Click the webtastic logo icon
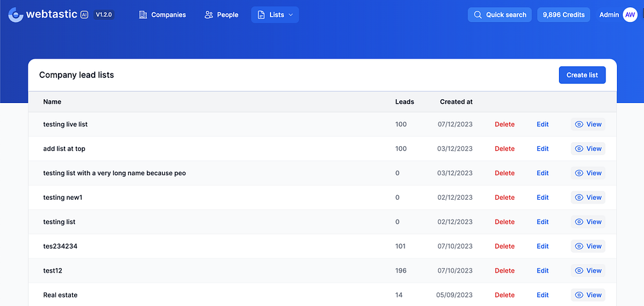 [15, 15]
